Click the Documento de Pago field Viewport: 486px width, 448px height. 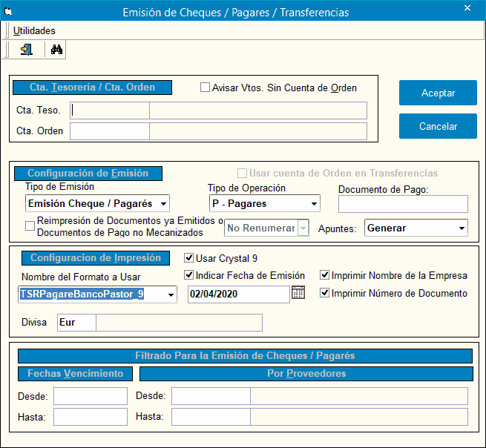click(x=403, y=204)
